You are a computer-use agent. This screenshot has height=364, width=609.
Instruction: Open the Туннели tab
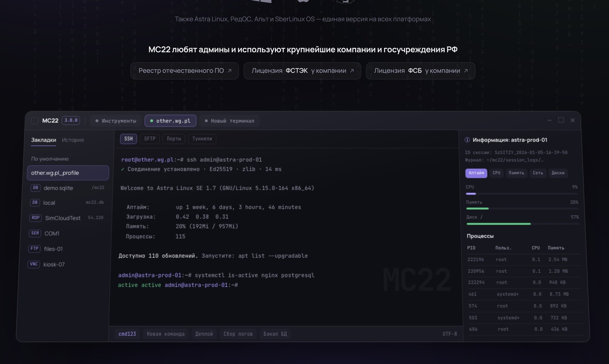(x=202, y=139)
